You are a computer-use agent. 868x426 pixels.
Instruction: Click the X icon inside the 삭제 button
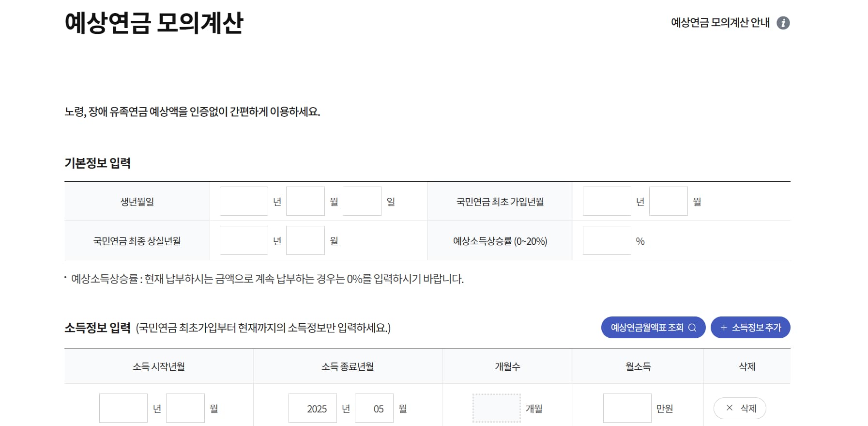pos(730,409)
